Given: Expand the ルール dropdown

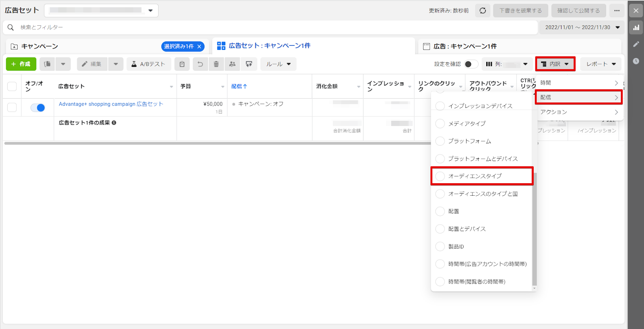Looking at the screenshot, I should 278,64.
